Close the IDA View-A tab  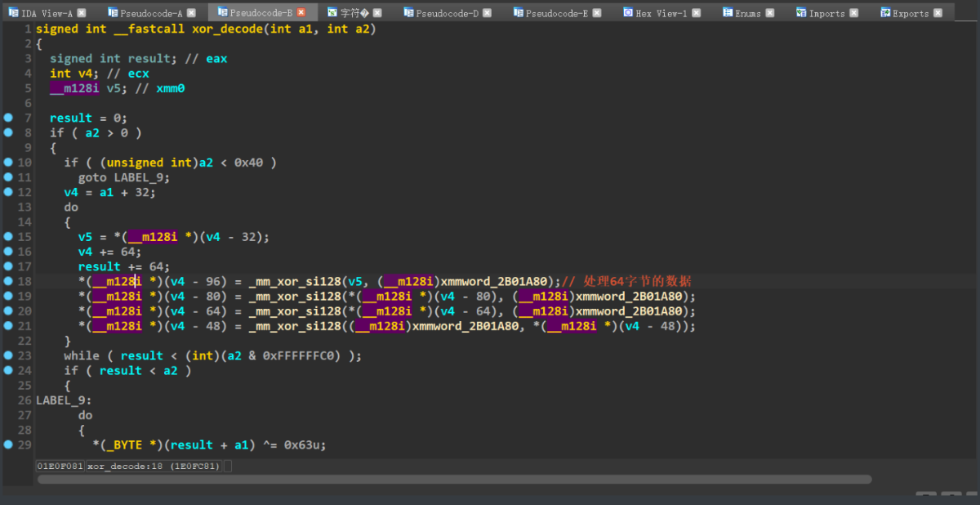click(82, 13)
